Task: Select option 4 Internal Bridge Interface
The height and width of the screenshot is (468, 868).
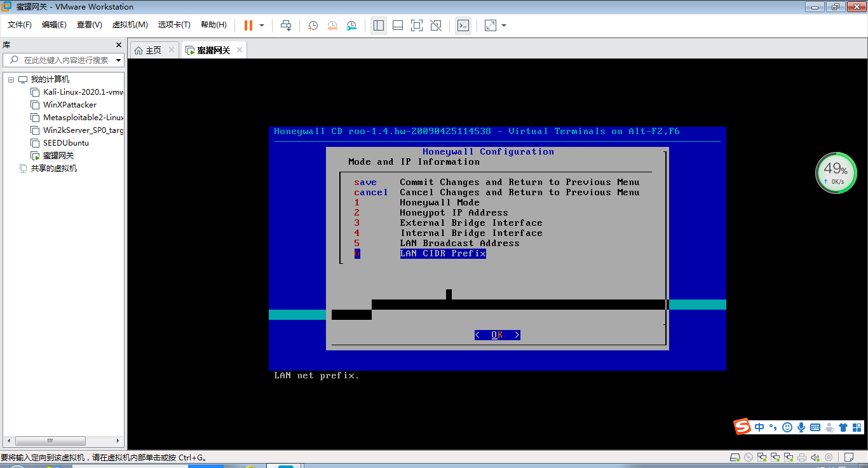Action: [x=449, y=233]
